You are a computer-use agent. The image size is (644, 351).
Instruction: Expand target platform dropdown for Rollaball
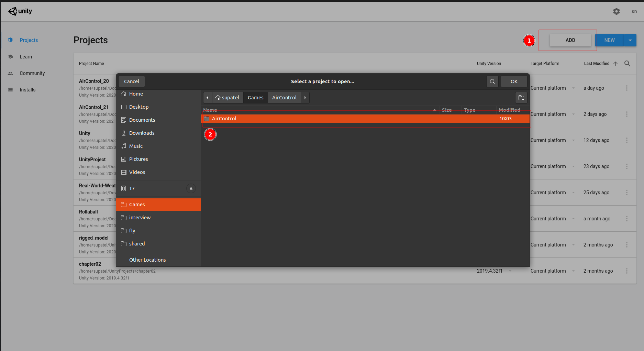coord(574,219)
